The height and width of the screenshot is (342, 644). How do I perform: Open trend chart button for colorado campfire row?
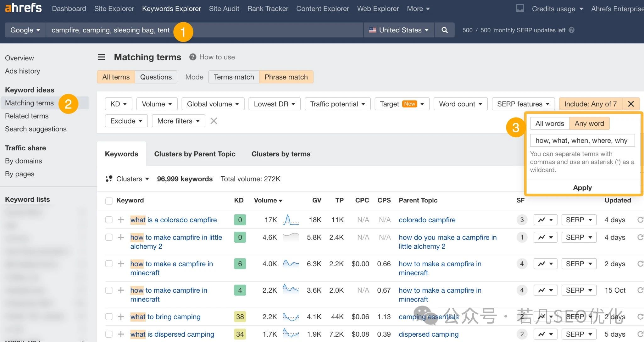click(x=545, y=220)
